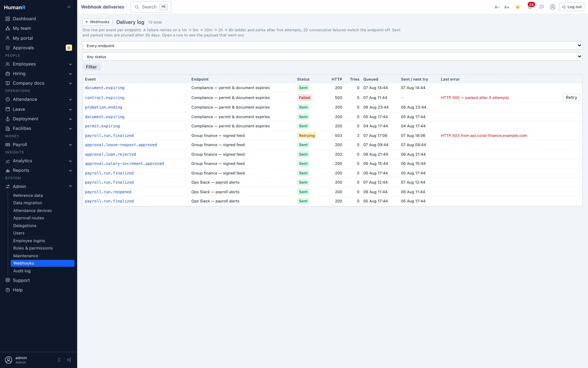Click the Leave calendar icon

pos(8,109)
